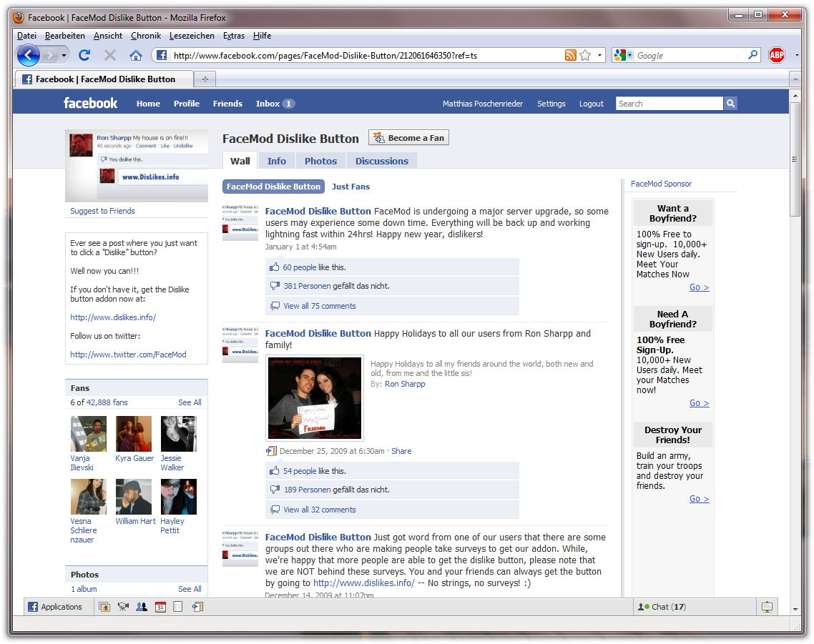Open the Happy Holidays photo thumbnail
Screen dimensions: 814x644
pyautogui.click(x=315, y=398)
